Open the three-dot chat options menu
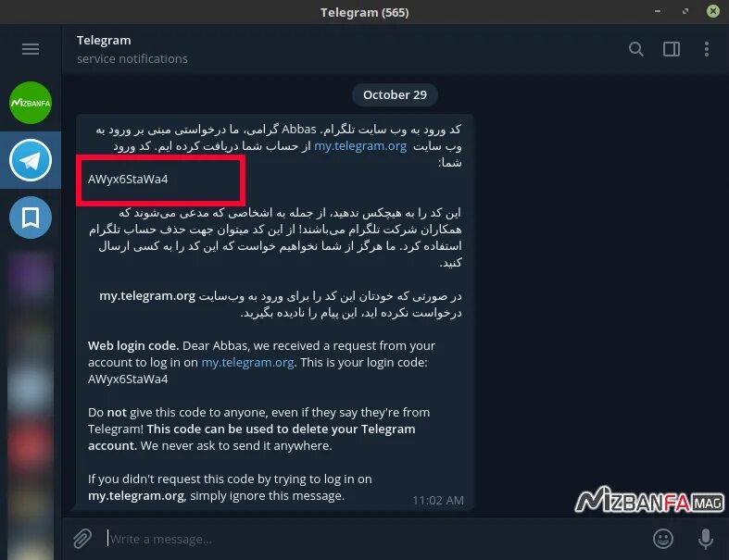729x560 pixels. pyautogui.click(x=707, y=49)
